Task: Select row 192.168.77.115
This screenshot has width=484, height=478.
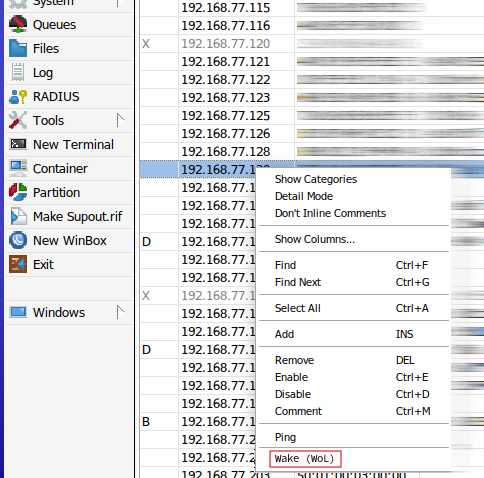Action: point(312,8)
